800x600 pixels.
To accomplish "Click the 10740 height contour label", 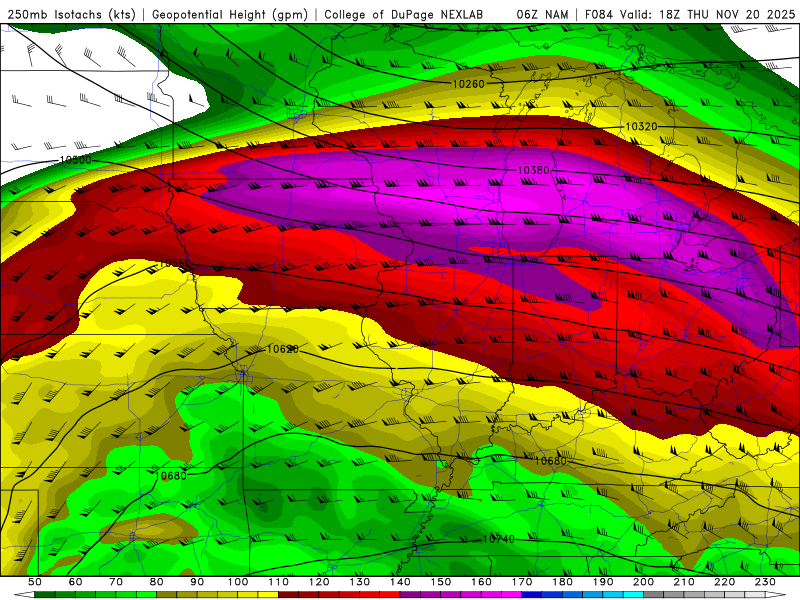I will click(x=498, y=539).
